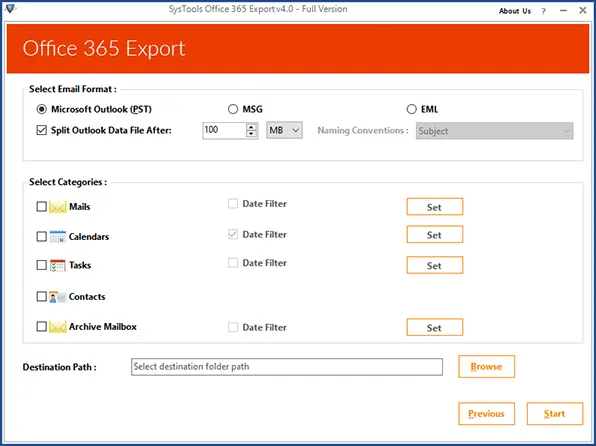Click the Start button

[x=555, y=414]
